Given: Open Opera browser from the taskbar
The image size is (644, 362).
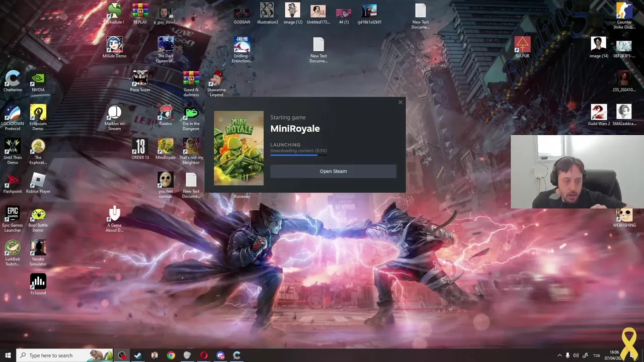Looking at the screenshot, I should [x=204, y=355].
